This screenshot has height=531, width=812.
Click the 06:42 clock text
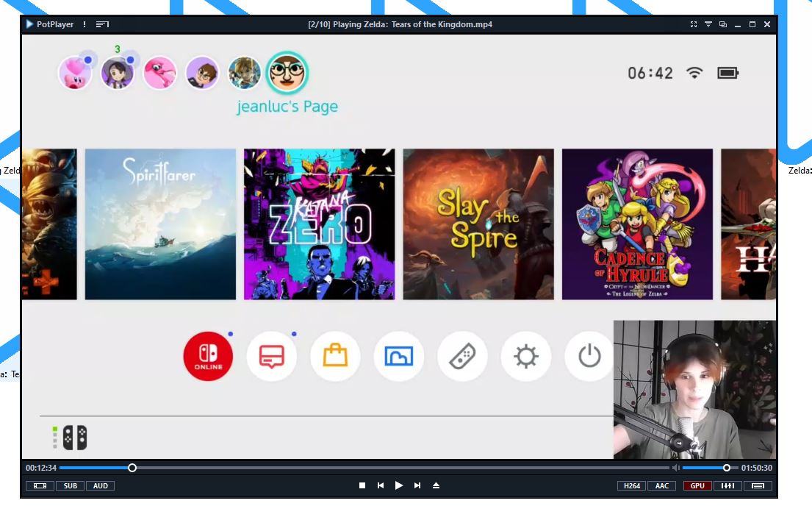[650, 73]
